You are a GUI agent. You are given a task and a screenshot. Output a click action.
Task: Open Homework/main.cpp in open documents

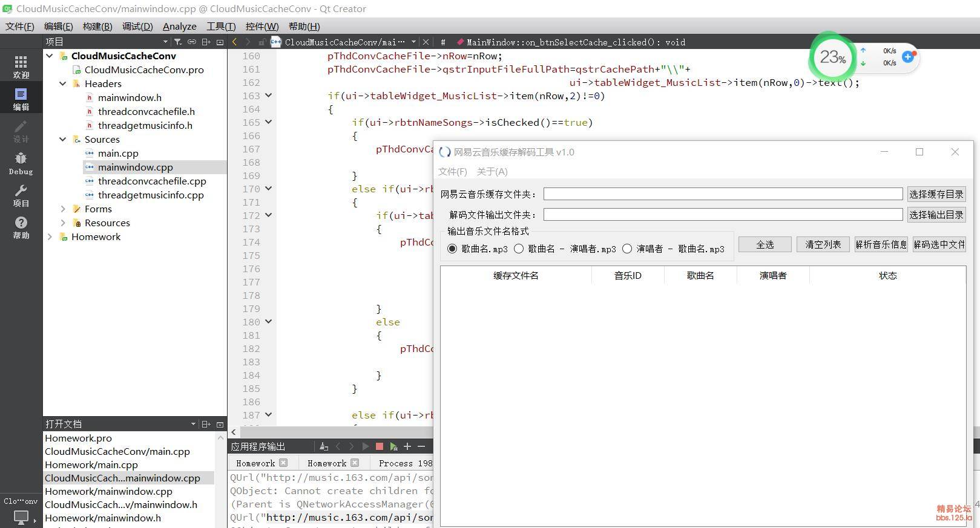pos(91,464)
